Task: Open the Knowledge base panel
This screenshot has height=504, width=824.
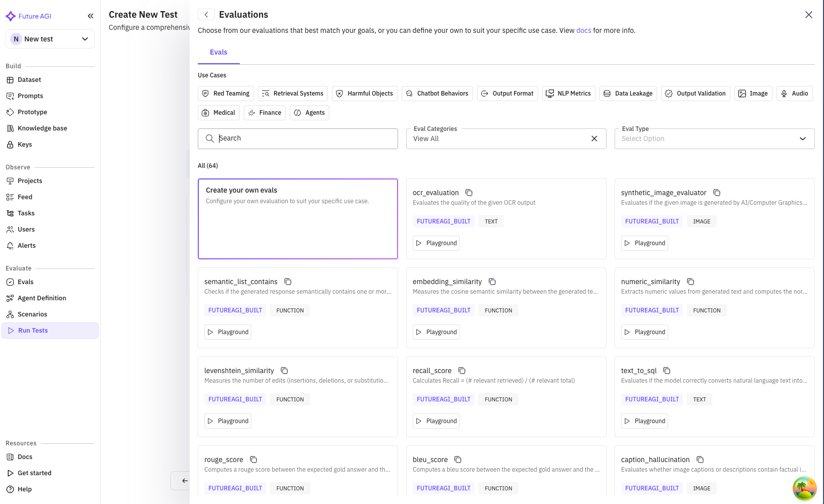Action: [x=42, y=128]
